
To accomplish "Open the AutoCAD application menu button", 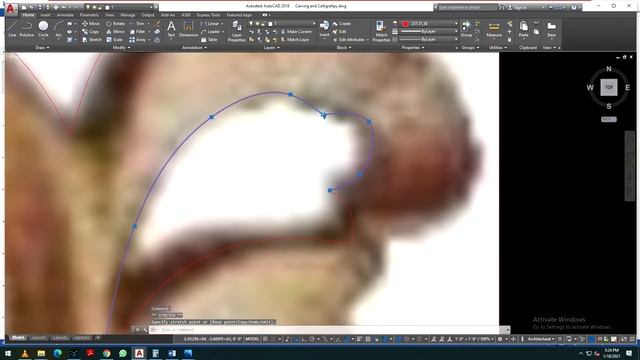I will 11,9.
